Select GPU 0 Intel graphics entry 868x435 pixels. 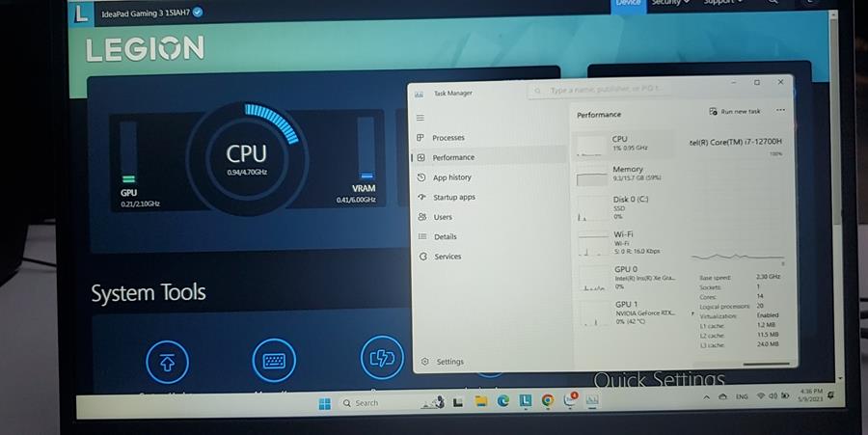(x=627, y=277)
